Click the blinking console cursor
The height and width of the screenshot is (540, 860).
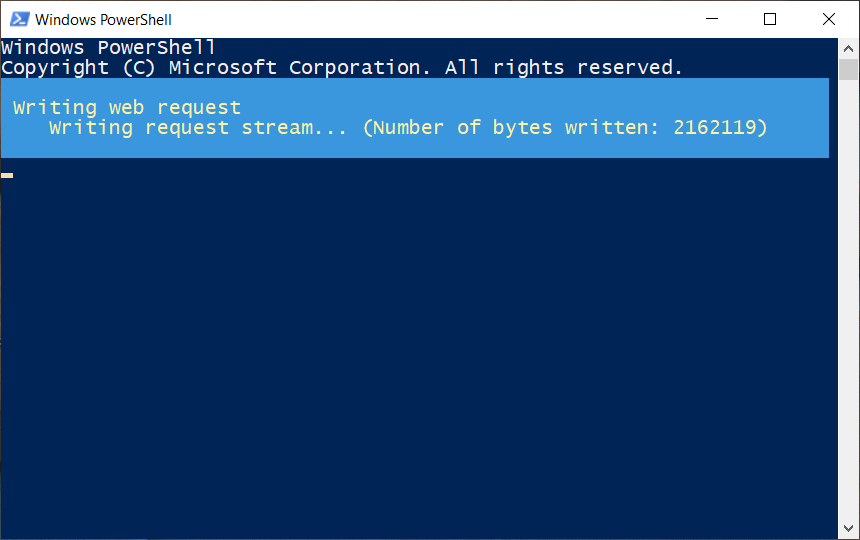tap(7, 175)
